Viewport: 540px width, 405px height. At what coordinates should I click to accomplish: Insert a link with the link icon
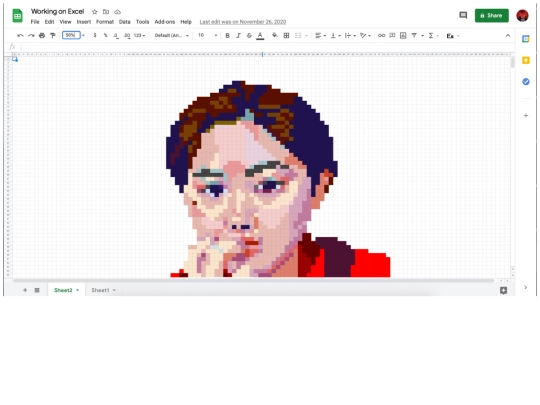click(381, 35)
